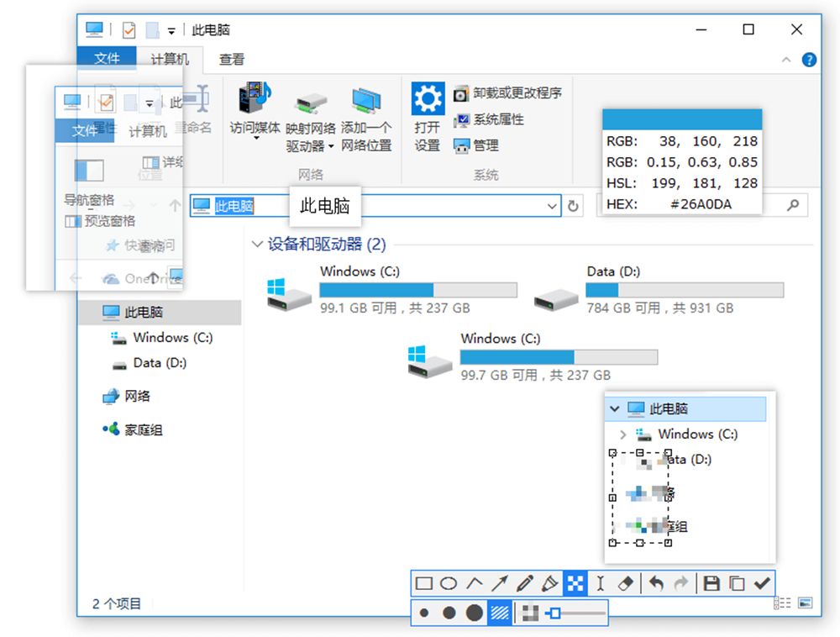
Task: Collapse the 设备和驱动器 section
Action: pos(257,245)
